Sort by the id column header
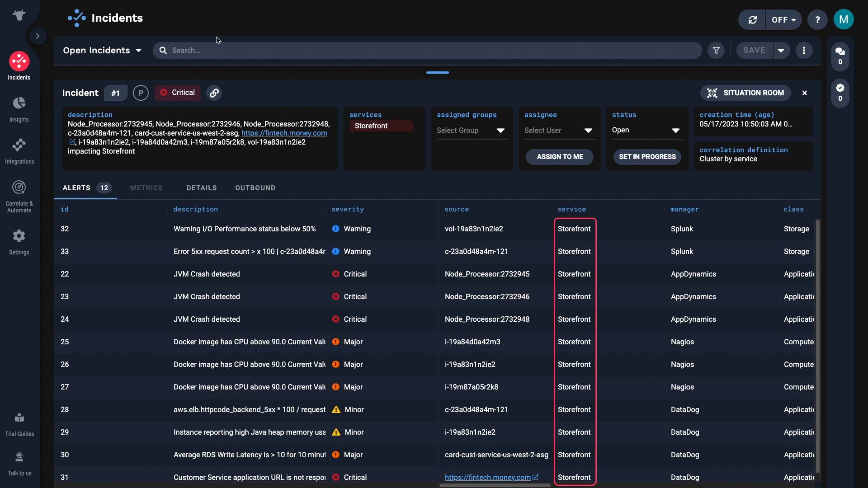868x488 pixels. click(x=64, y=209)
